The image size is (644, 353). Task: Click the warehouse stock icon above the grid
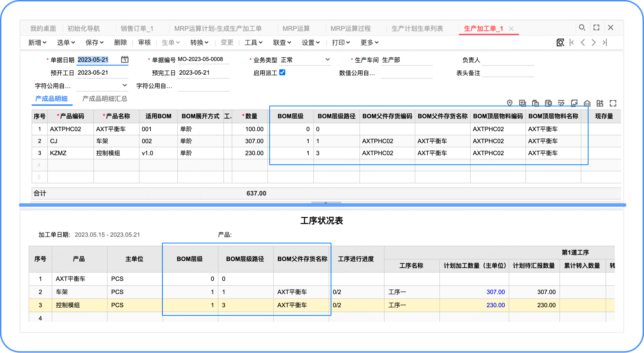pyautogui.click(x=587, y=103)
